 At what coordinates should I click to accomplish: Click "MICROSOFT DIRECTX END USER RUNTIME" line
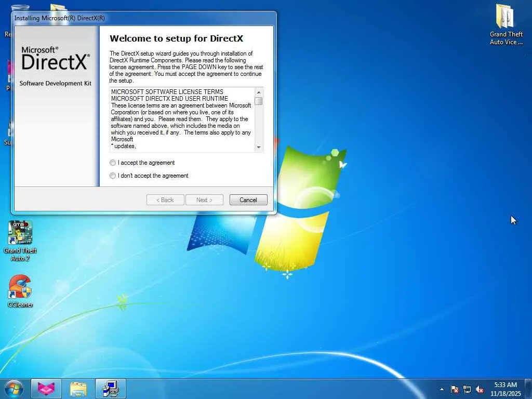pyautogui.click(x=170, y=99)
